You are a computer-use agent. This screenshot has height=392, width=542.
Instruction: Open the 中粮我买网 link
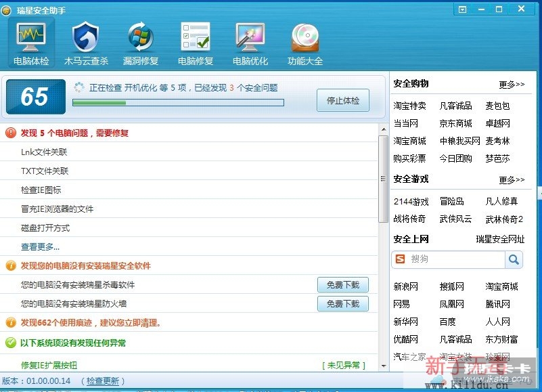point(459,141)
